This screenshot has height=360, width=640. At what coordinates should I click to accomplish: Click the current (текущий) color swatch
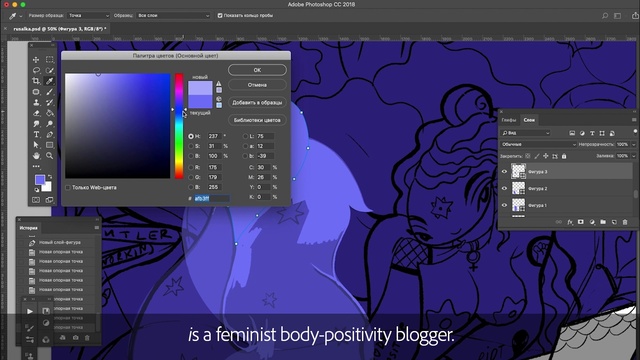pos(200,102)
